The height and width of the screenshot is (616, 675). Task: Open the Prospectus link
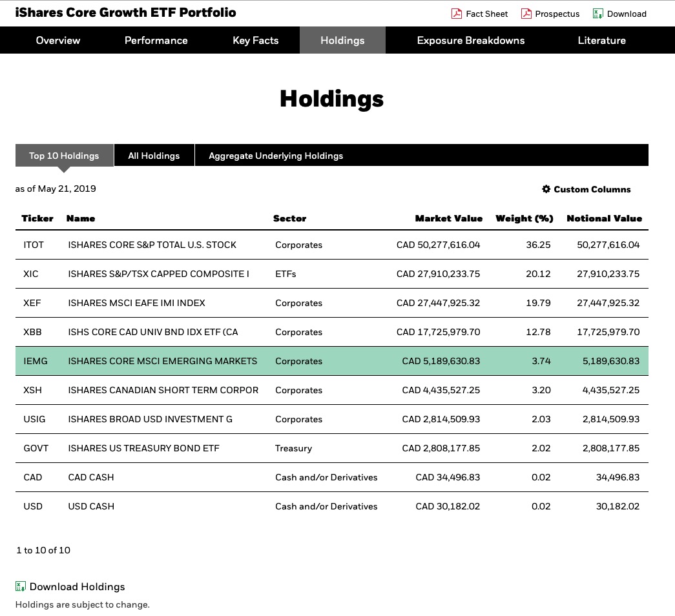point(557,14)
